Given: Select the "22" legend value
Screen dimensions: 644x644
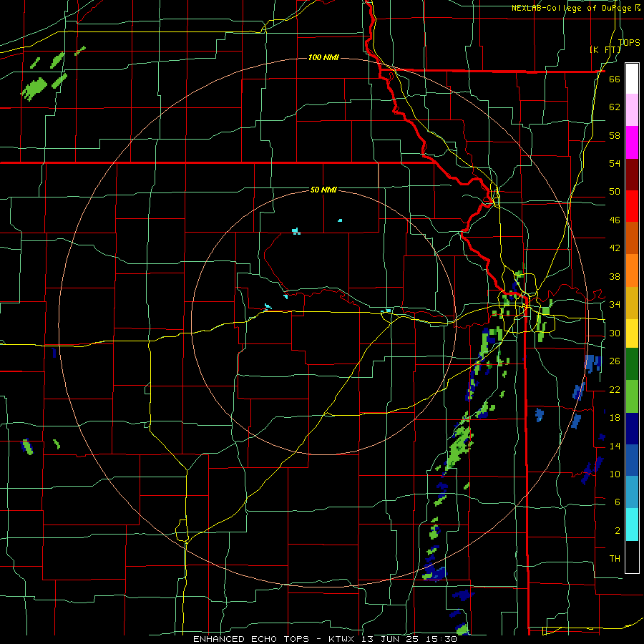Looking at the screenshot, I should point(615,389).
